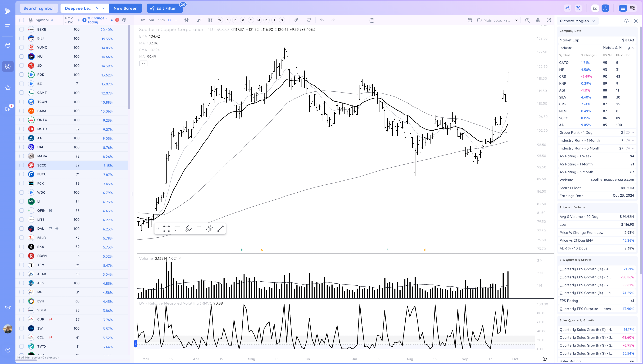Viewport: 643px width, 364px height.
Task: Toggle the select-all checkbox in header
Action: point(22,20)
